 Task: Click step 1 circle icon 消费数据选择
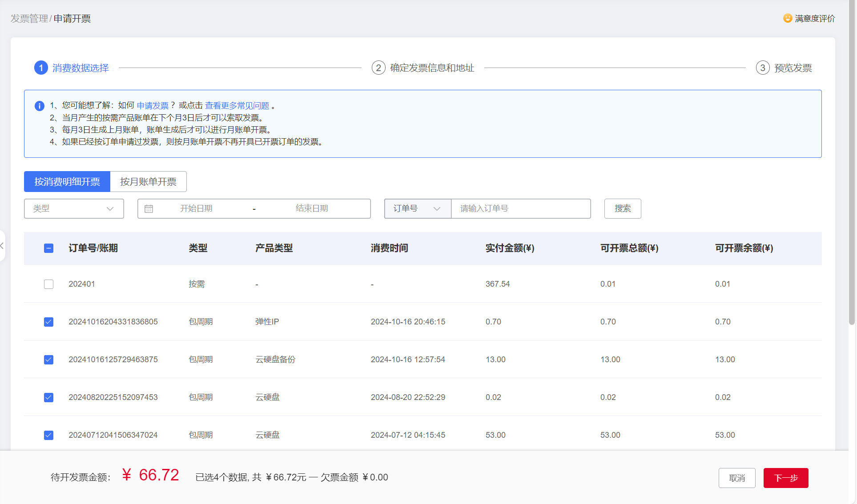pos(41,68)
